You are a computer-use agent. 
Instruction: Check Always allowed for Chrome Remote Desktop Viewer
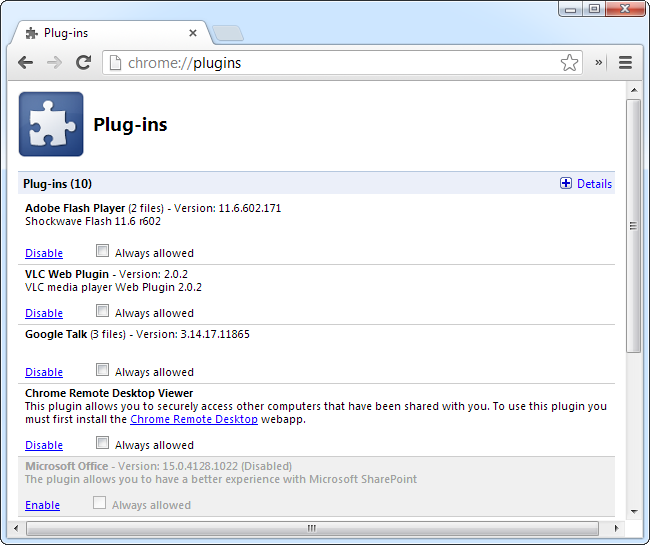(102, 443)
